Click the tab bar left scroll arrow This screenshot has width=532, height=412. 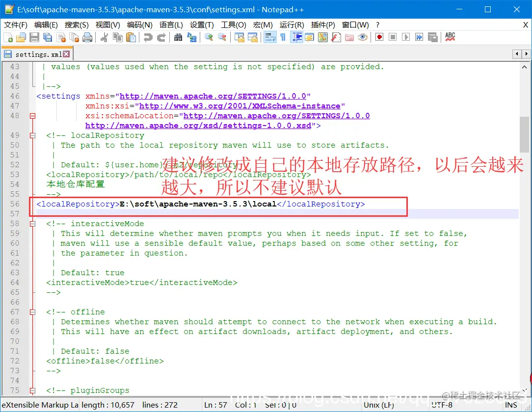point(517,54)
